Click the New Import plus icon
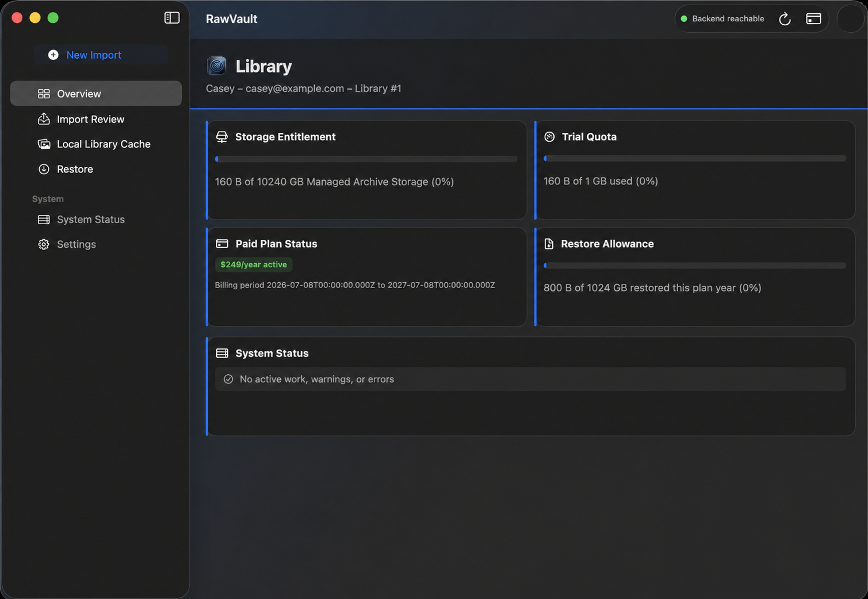The width and height of the screenshot is (868, 599). pyautogui.click(x=53, y=55)
